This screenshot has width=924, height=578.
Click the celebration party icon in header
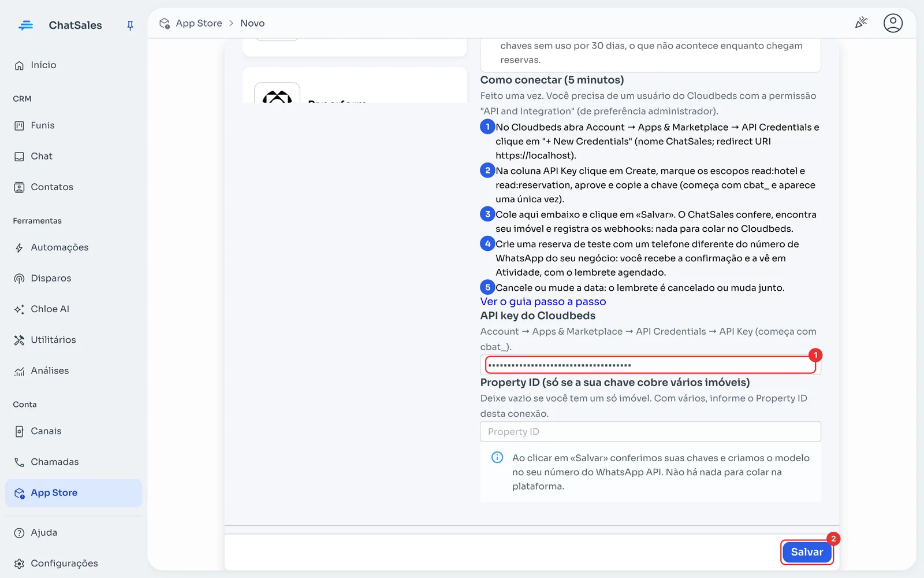(x=861, y=23)
